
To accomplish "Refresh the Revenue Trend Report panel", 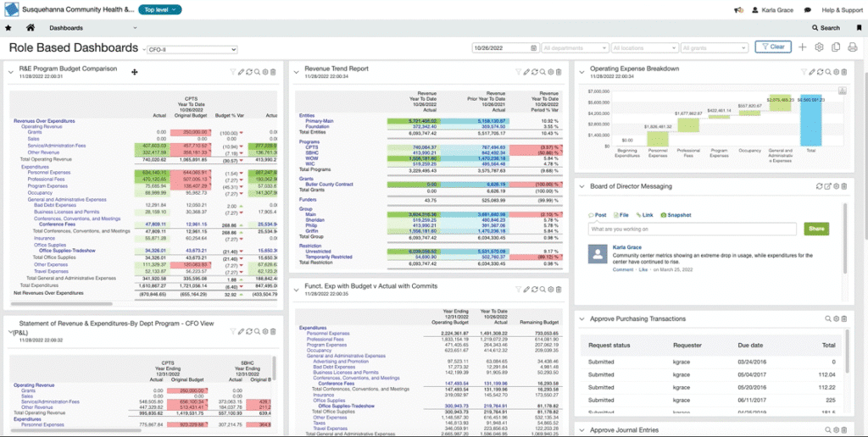I will coord(535,72).
